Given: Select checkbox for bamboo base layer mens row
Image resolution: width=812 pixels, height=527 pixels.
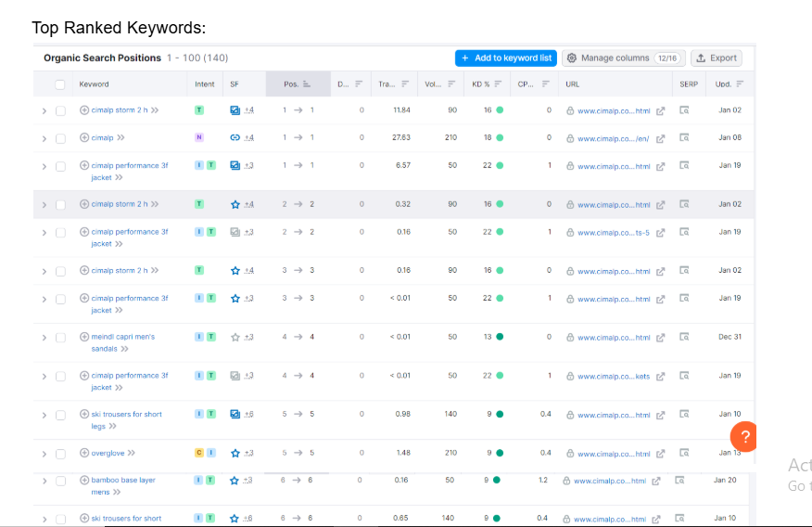Looking at the screenshot, I should point(60,481).
